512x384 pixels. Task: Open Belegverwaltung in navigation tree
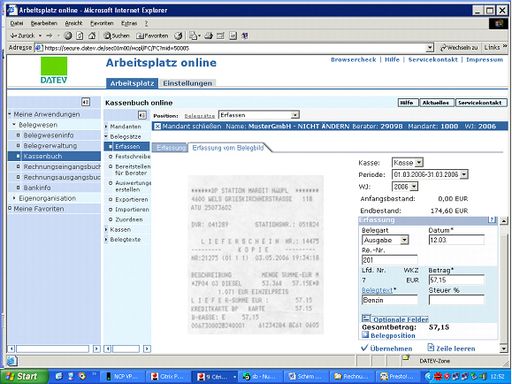click(x=50, y=146)
